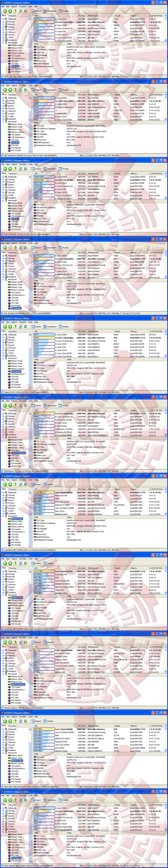Open Report menu in the CPU ZLib window
This screenshot has width=168, height=868.
14,164
